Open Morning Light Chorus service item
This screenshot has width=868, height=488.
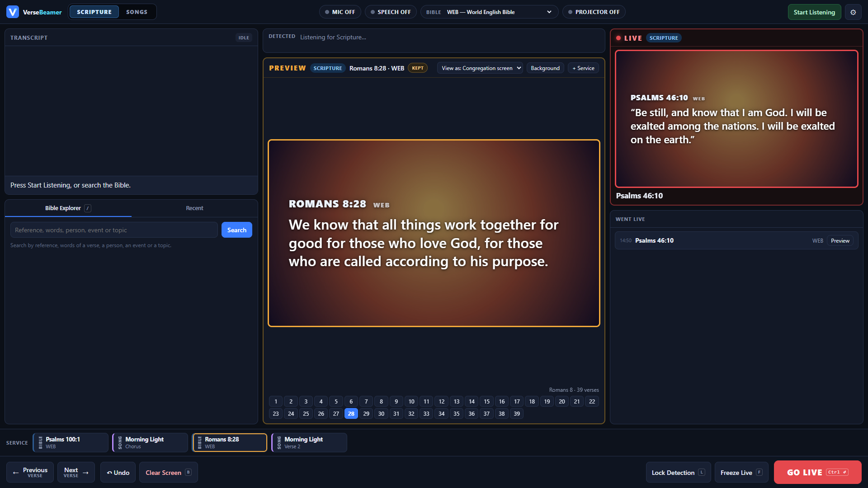[150, 443]
